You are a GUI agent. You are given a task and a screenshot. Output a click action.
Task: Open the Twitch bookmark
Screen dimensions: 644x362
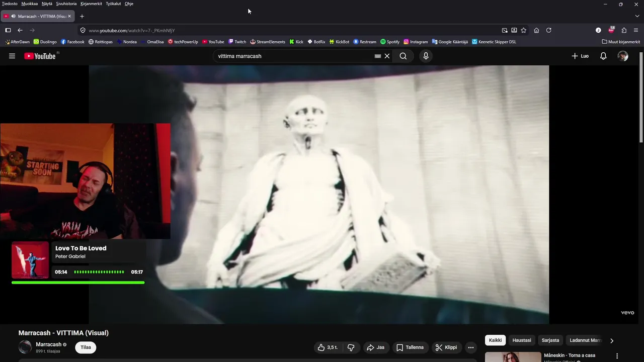(x=237, y=42)
